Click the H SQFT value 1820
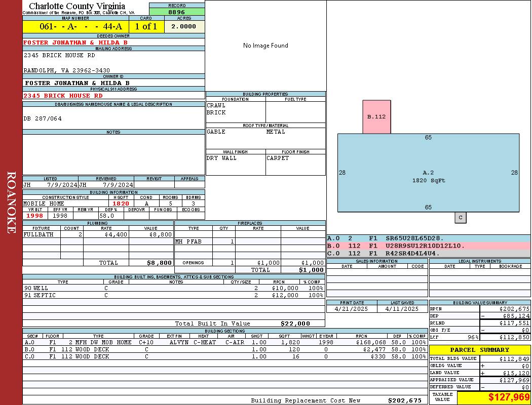The height and width of the screenshot is (405, 532). click(x=121, y=204)
